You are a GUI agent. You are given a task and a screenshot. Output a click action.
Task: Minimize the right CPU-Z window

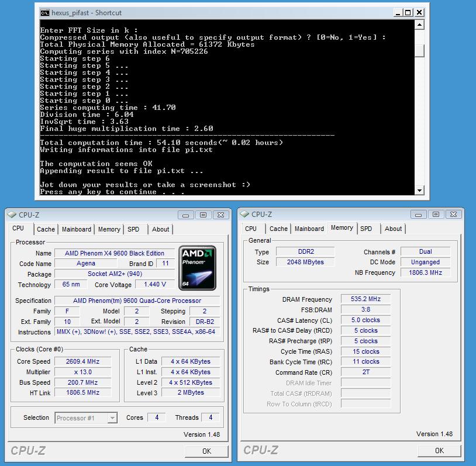(x=418, y=215)
